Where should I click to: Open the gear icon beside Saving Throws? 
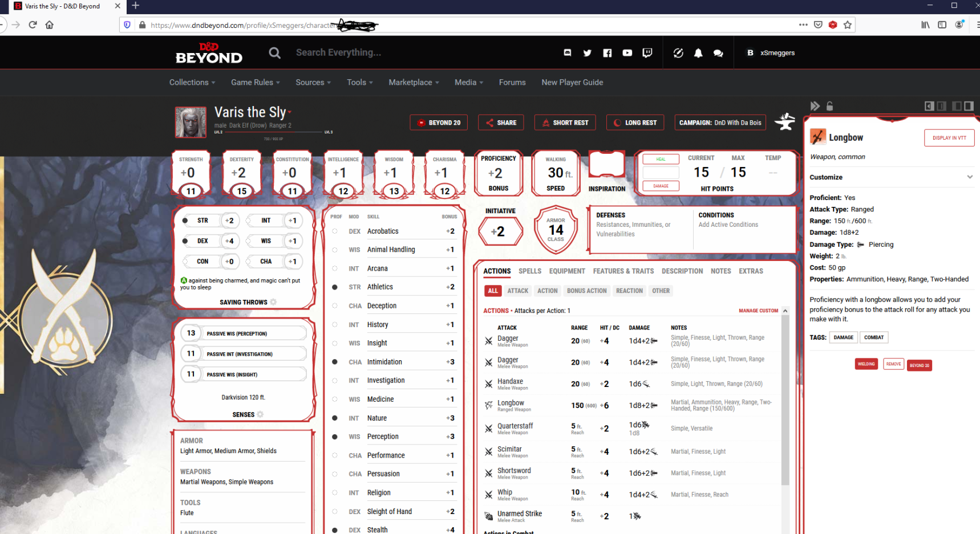[273, 302]
